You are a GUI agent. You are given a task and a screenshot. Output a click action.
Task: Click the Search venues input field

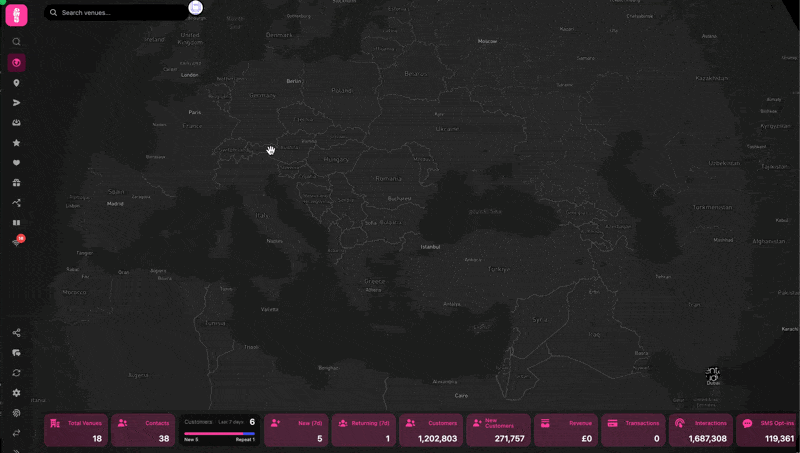(x=120, y=13)
